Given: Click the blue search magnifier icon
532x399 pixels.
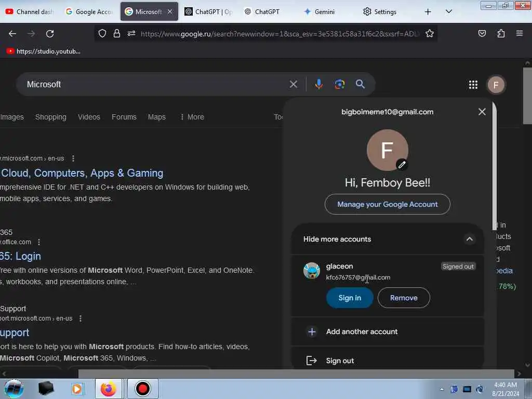Looking at the screenshot, I should tap(361, 84).
